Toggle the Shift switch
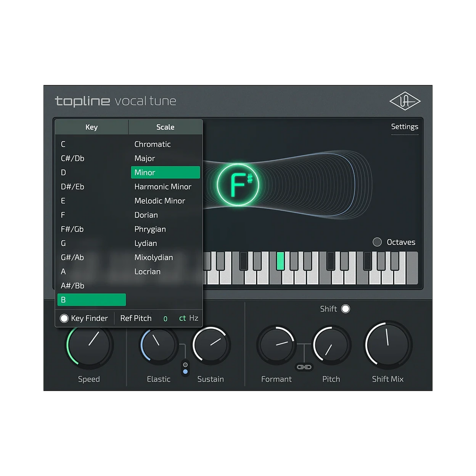The height and width of the screenshot is (476, 476). [345, 309]
